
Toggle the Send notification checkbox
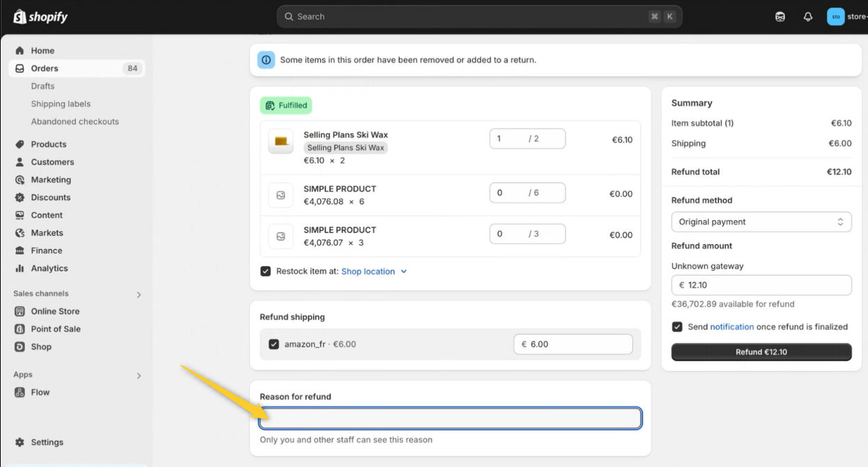(x=677, y=326)
